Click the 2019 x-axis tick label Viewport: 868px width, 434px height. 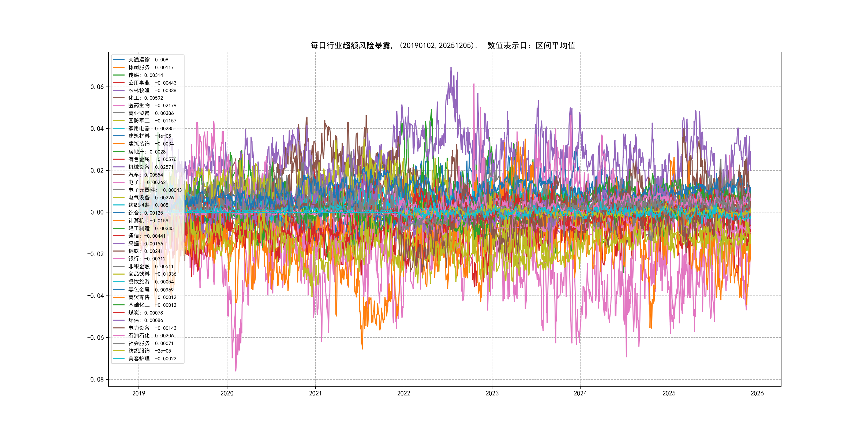coord(139,393)
